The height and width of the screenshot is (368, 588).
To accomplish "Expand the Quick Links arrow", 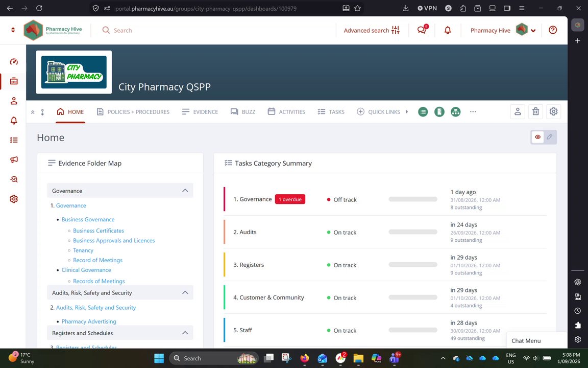I will coord(407,111).
